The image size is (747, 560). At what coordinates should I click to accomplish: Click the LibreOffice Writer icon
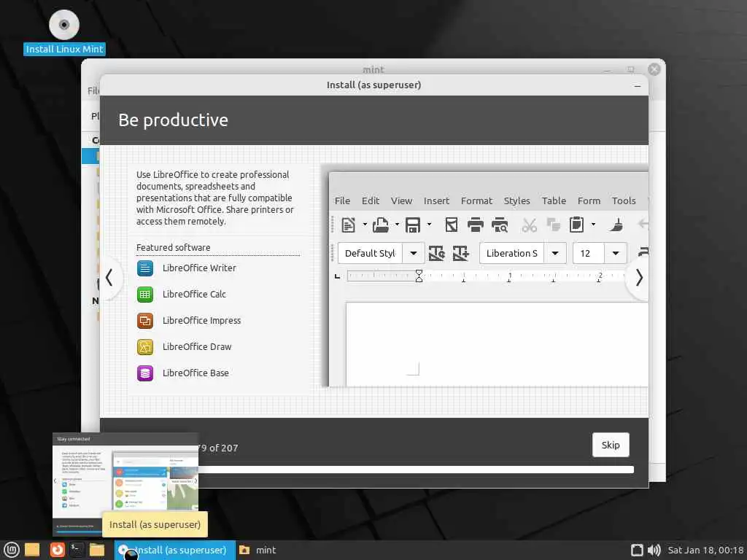[145, 268]
